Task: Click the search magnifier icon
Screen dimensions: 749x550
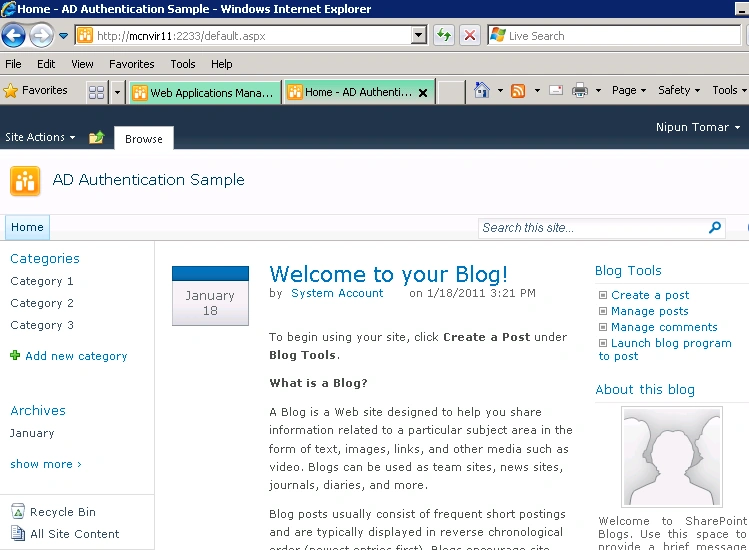Action: click(x=715, y=227)
